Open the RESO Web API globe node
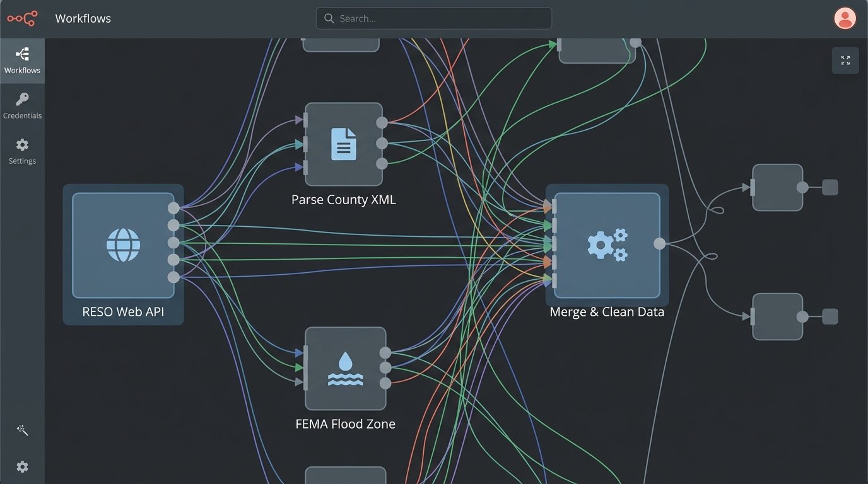 pyautogui.click(x=124, y=245)
